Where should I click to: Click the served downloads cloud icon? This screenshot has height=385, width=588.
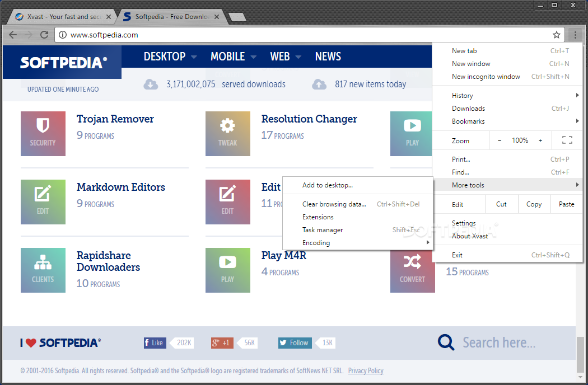click(x=151, y=84)
